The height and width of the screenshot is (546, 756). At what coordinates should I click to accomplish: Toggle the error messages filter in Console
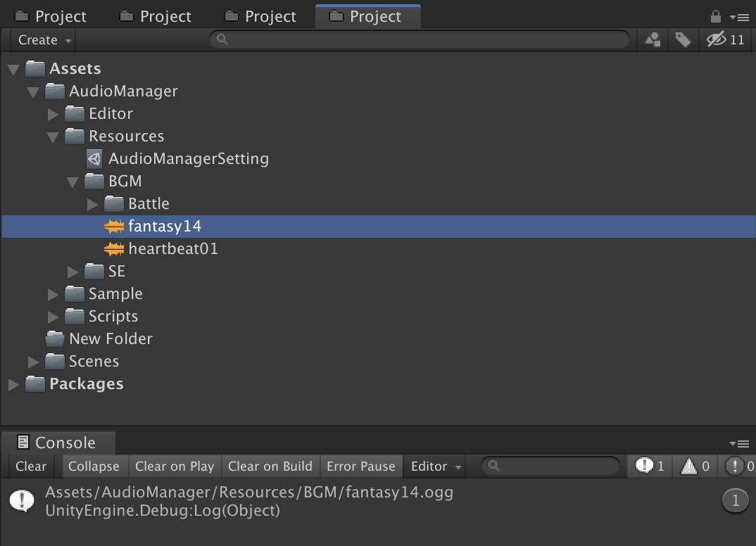[740, 466]
